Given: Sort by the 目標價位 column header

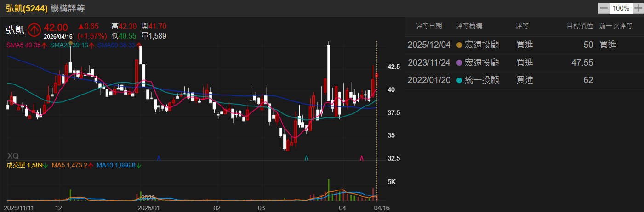Looking at the screenshot, I should tap(579, 26).
